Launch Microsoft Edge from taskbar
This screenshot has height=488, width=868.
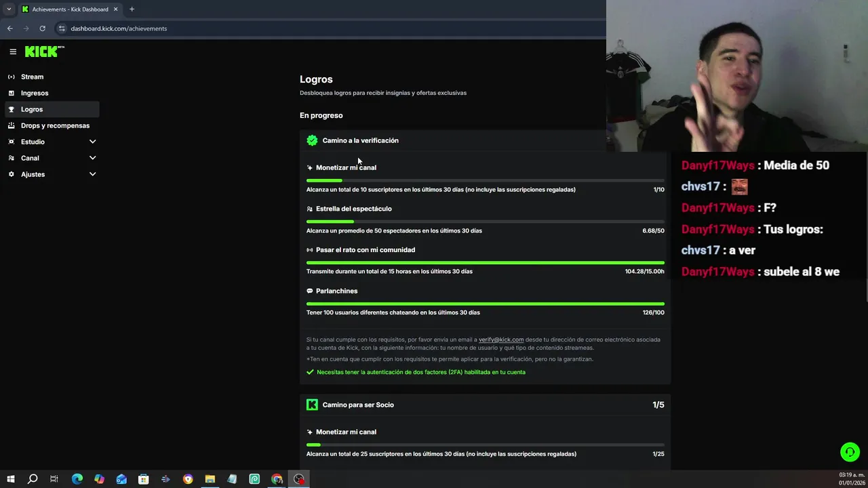(x=77, y=479)
